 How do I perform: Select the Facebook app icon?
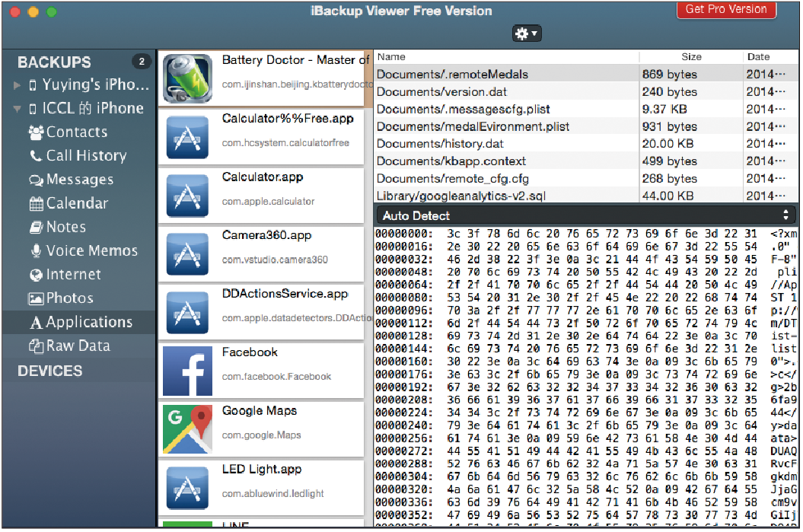pos(187,371)
